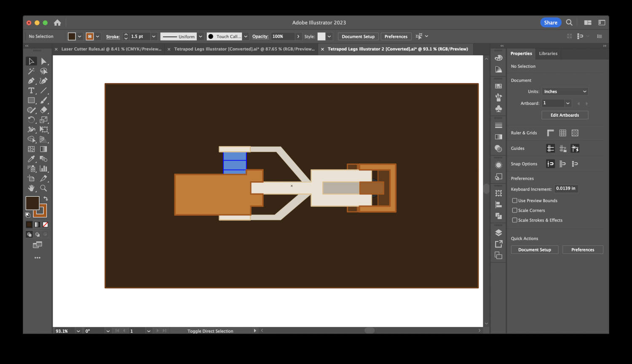Select the Direct Selection tool

[x=43, y=61]
